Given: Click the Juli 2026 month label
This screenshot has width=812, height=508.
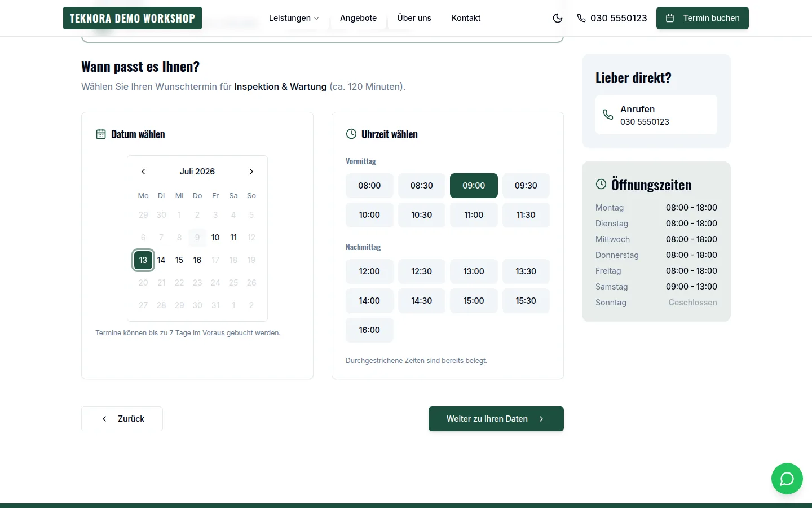Looking at the screenshot, I should (197, 172).
